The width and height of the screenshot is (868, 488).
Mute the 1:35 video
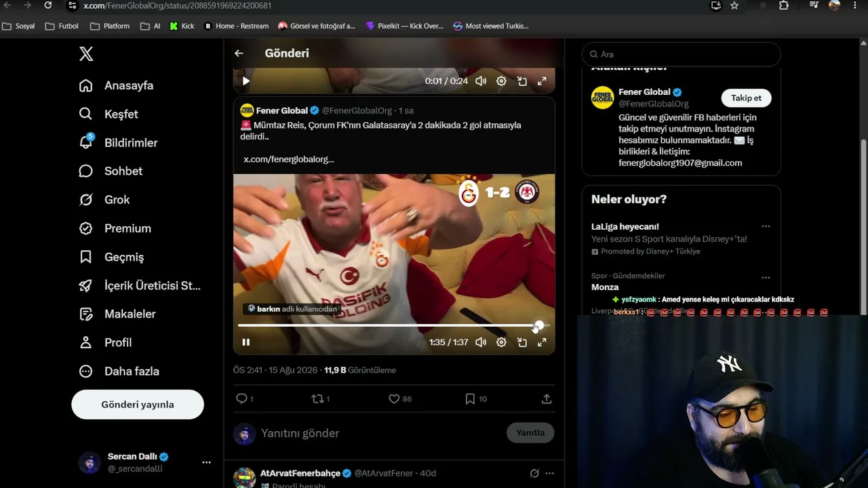point(481,342)
